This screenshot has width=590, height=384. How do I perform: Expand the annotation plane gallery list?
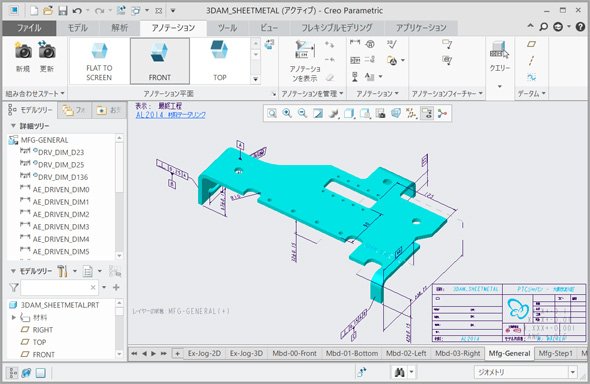point(255,79)
